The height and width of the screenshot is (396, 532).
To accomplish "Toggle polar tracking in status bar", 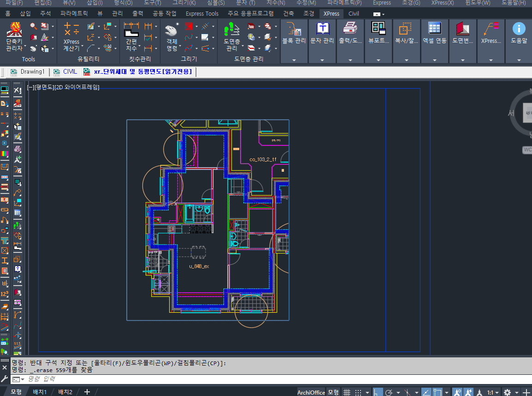I will pos(389,392).
